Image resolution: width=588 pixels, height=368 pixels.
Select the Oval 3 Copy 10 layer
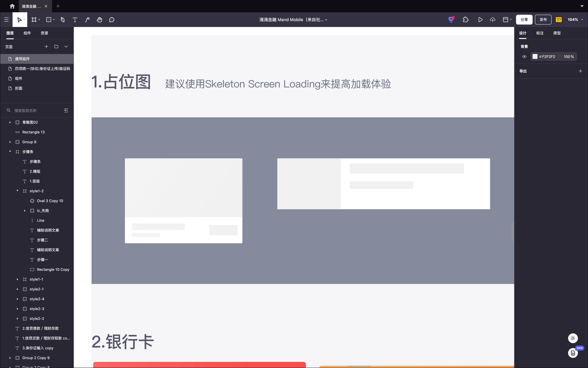(37, 201)
